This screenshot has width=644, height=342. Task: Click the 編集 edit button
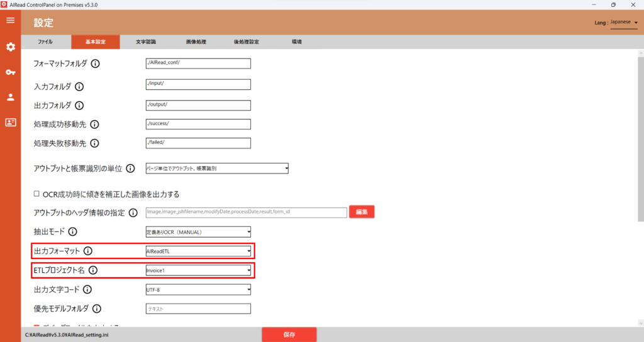362,212
